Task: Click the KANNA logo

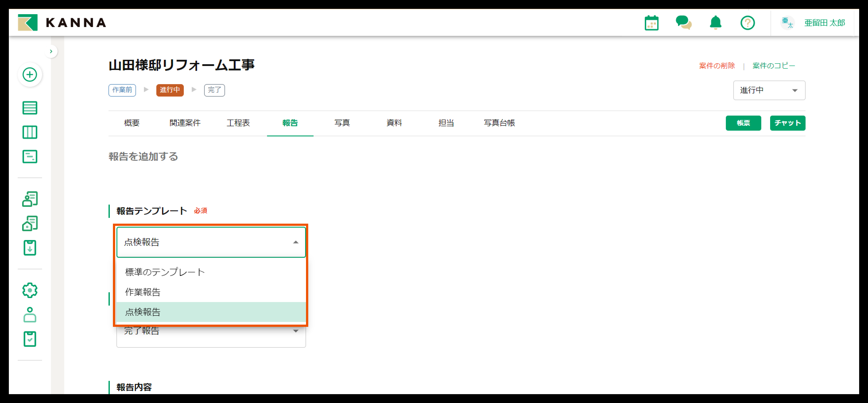Action: 62,23
